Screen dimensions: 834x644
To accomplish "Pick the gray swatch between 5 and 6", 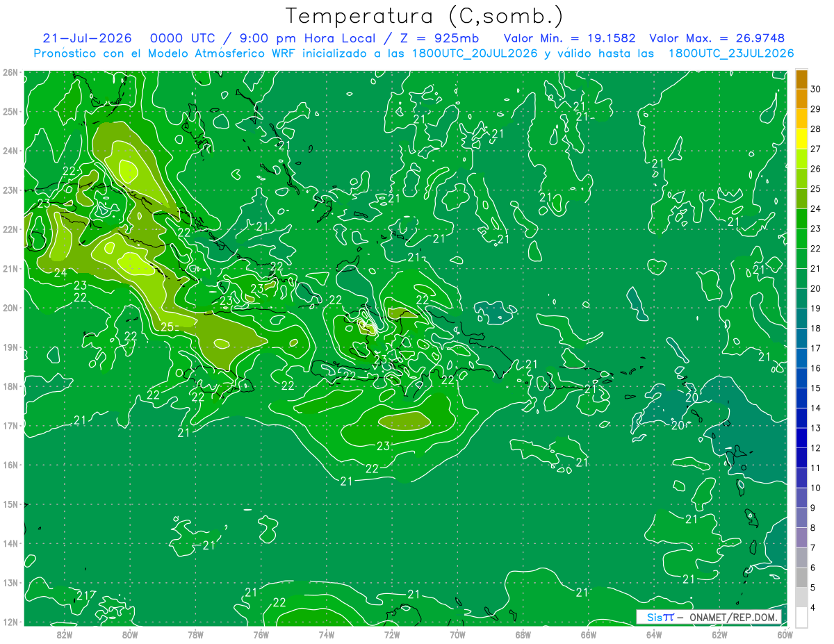I will tap(801, 577).
